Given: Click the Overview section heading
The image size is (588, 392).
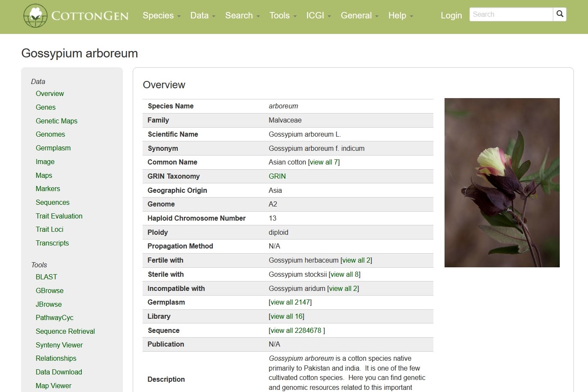Looking at the screenshot, I should coord(164,85).
